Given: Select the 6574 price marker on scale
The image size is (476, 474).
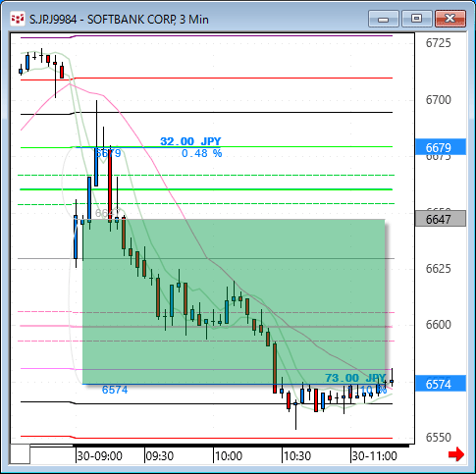Looking at the screenshot, I should point(441,384).
